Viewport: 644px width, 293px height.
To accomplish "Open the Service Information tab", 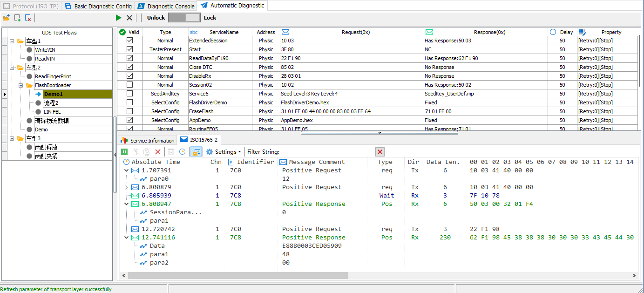I will tap(148, 140).
